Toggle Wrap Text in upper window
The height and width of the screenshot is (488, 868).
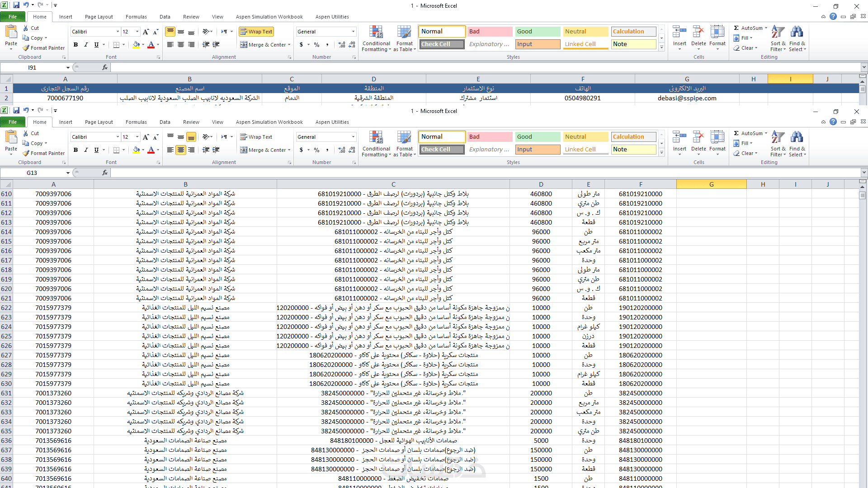coord(256,32)
